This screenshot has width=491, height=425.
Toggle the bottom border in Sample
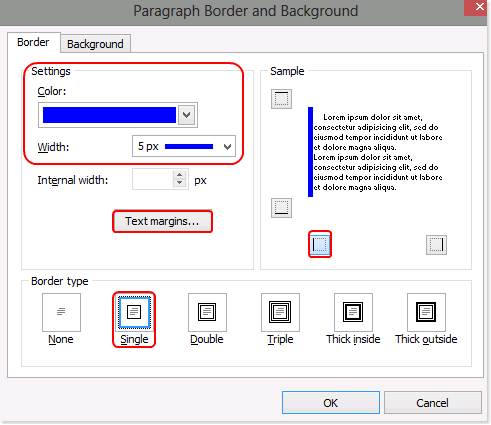[281, 208]
